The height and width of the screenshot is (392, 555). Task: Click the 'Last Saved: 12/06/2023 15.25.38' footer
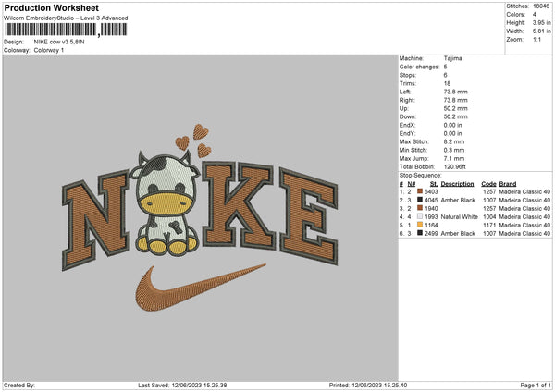coord(182,385)
